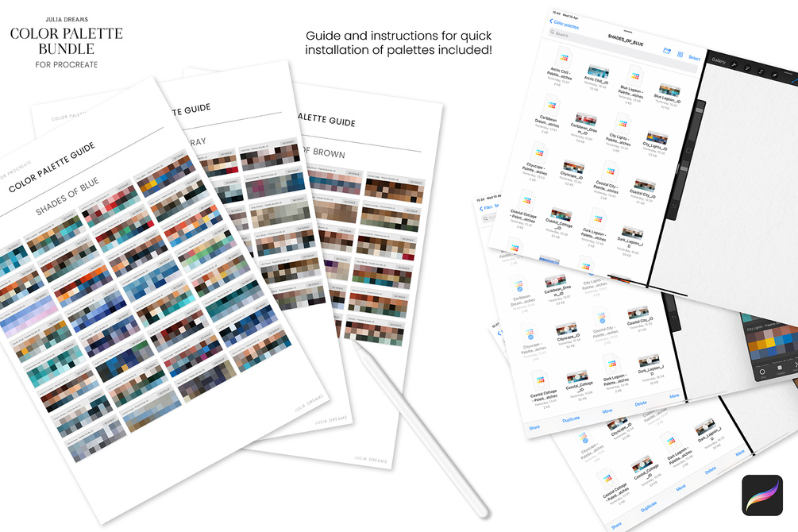Tap Share in bottom screen bar
798x532 pixels.
coord(616,525)
